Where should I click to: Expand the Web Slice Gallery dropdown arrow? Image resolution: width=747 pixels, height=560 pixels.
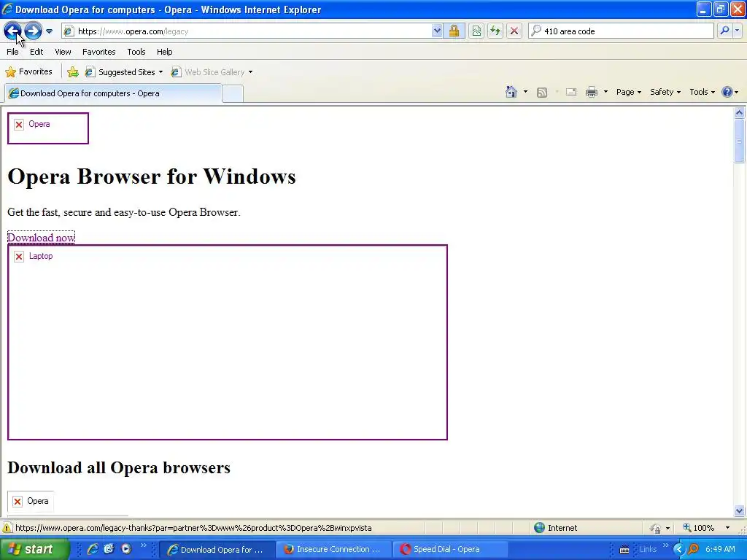pos(251,72)
